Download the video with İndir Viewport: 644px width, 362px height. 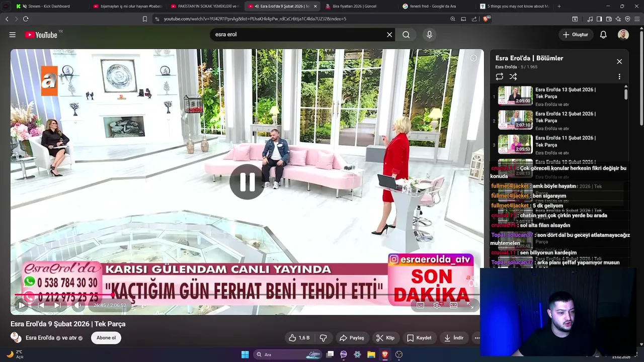453,338
